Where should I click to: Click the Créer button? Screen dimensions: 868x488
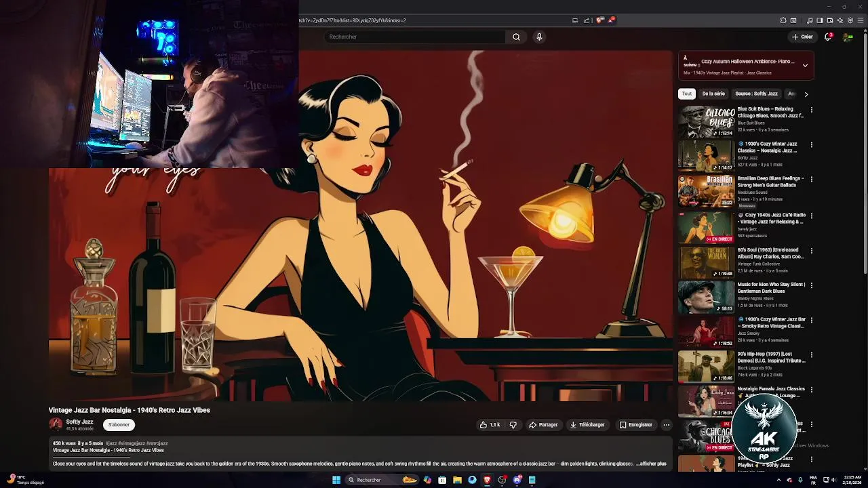[802, 37]
